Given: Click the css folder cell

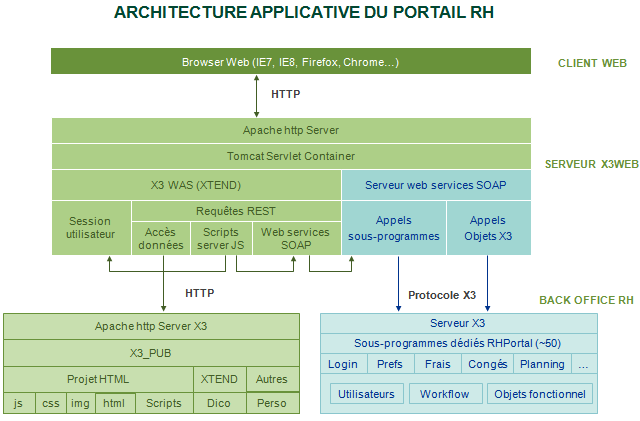Looking at the screenshot, I should [x=50, y=403].
